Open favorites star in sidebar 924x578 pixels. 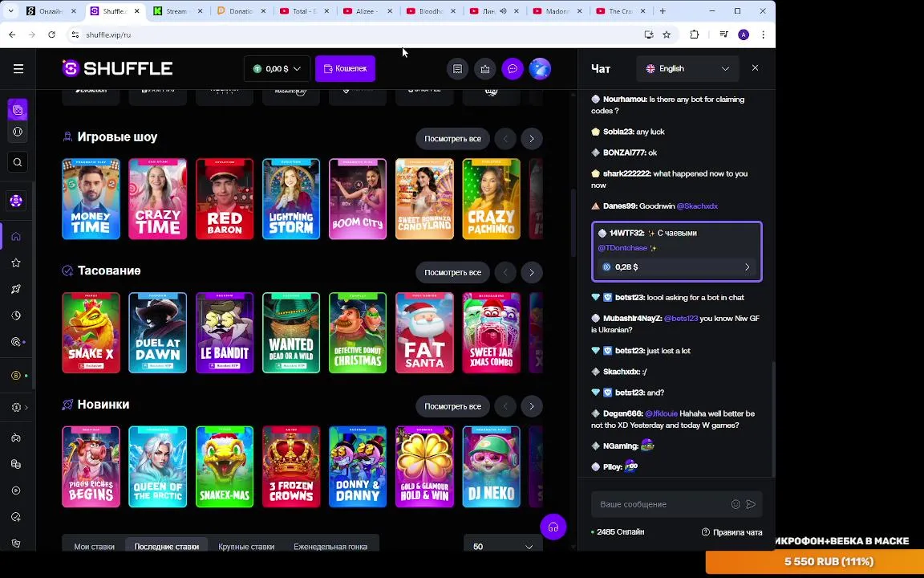click(x=16, y=263)
